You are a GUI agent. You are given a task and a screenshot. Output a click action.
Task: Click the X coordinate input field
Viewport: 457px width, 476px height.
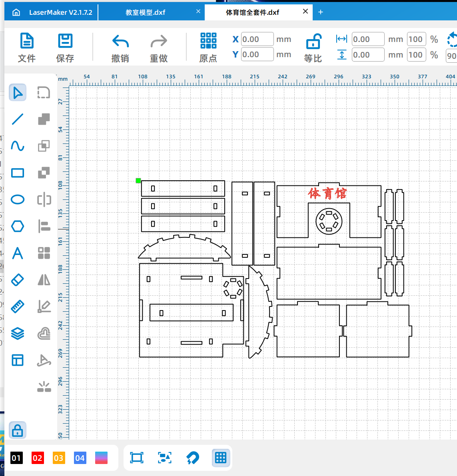[x=257, y=39]
